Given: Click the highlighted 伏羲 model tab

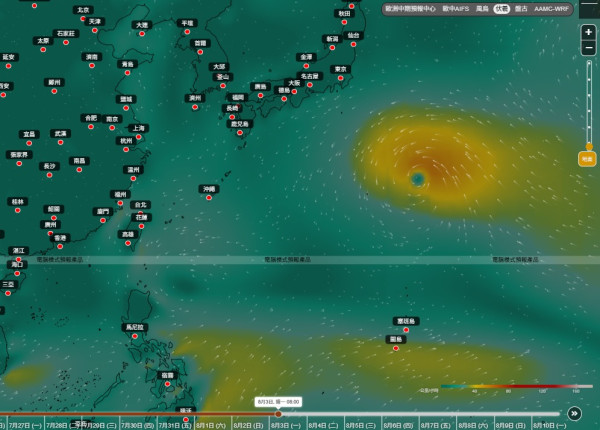Looking at the screenshot, I should [502, 9].
